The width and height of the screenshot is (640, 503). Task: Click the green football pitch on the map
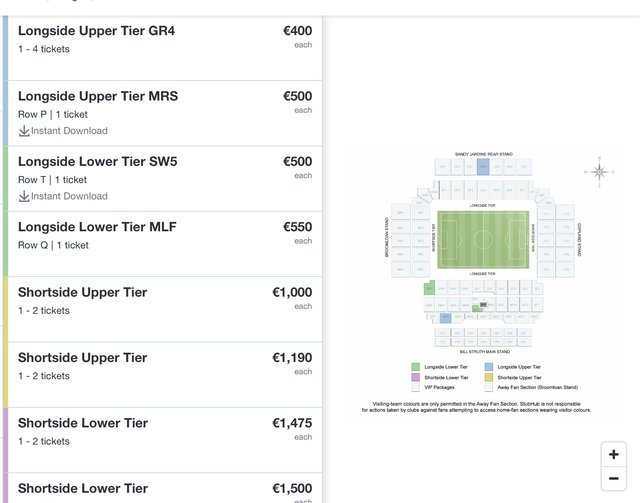coord(484,240)
